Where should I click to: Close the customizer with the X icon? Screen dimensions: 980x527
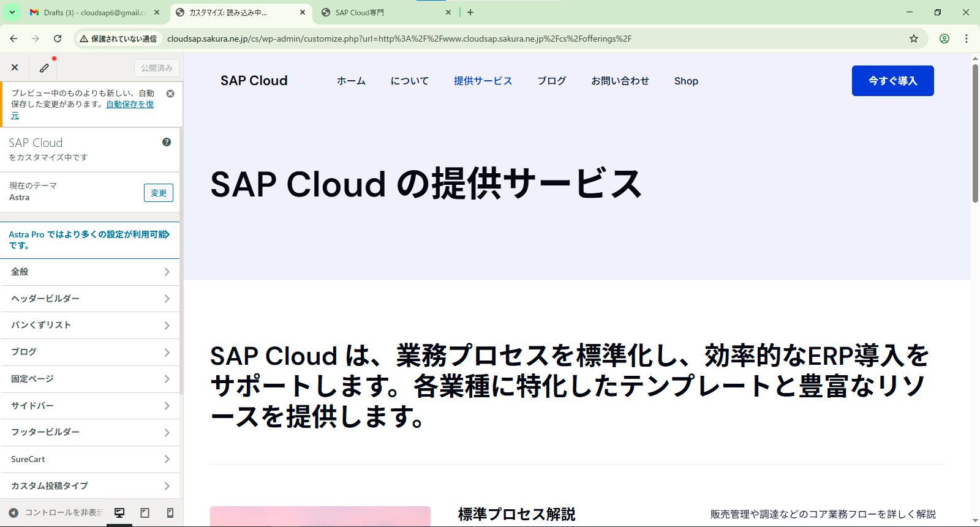15,67
